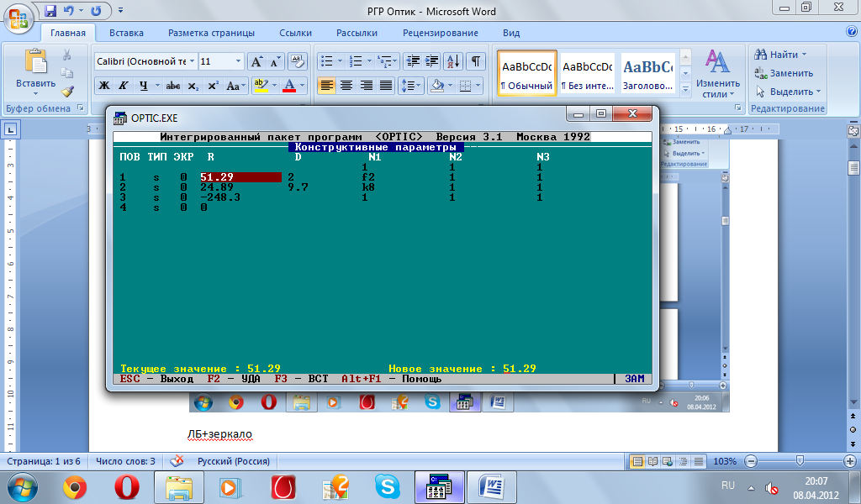Click Change Styles icon
This screenshot has height=504, width=861.
click(x=717, y=61)
